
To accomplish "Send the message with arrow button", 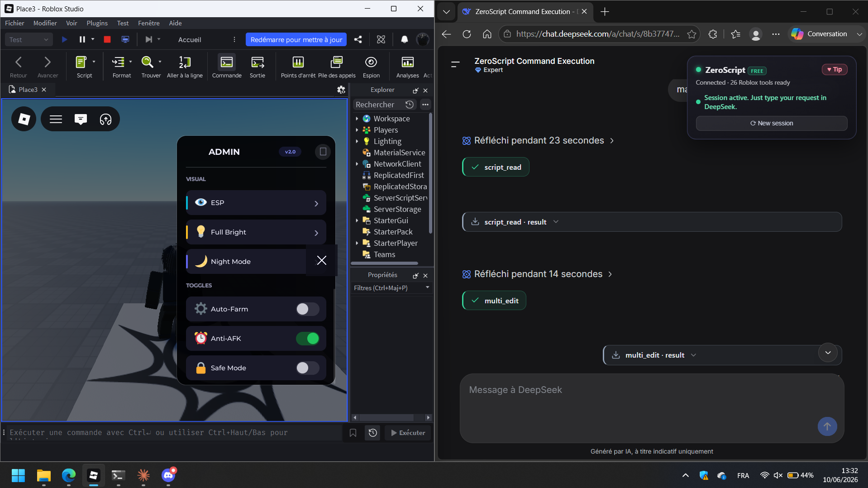I will point(827,426).
